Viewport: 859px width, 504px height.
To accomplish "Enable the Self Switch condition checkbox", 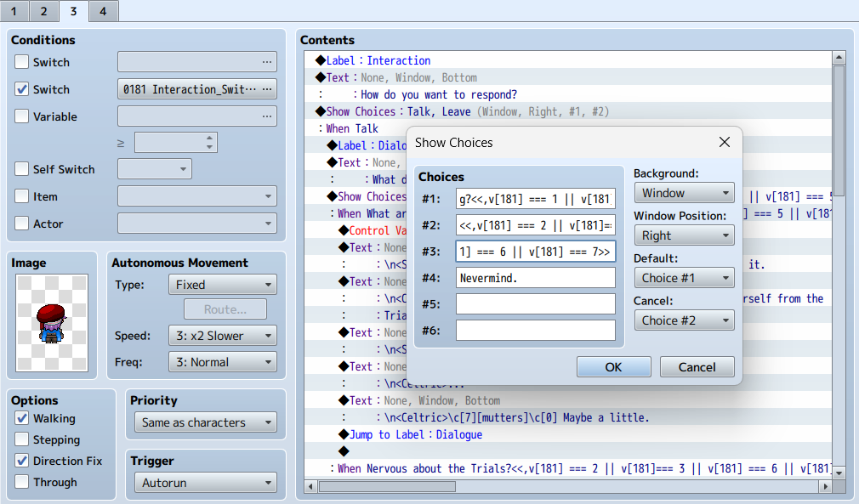I will click(22, 169).
